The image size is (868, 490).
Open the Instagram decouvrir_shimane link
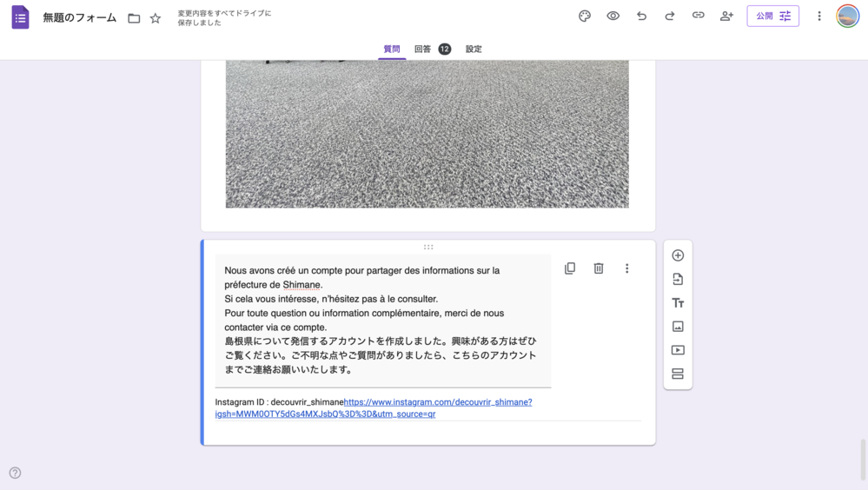(438, 402)
